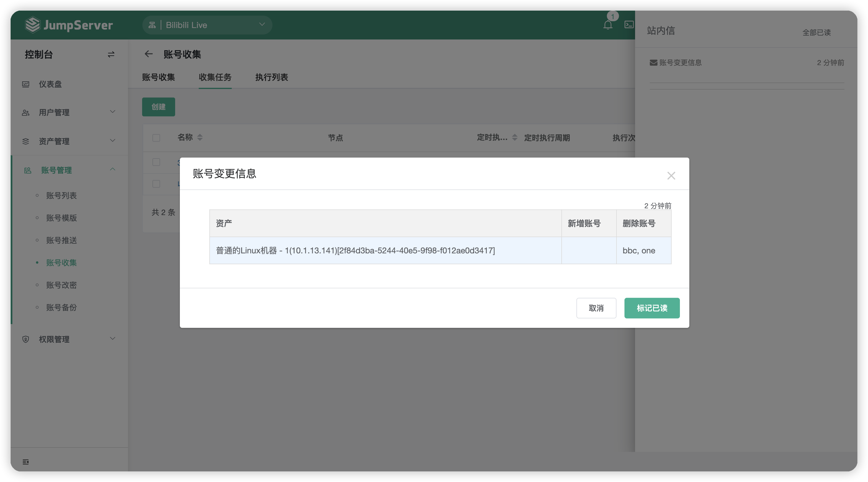This screenshot has width=868, height=482.
Task: Open the web terminal icon
Action: (x=629, y=24)
